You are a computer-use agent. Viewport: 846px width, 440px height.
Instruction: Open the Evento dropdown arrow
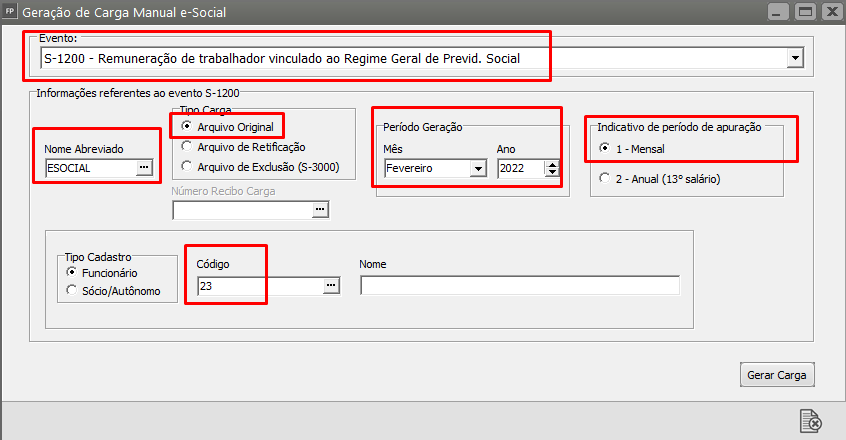795,58
